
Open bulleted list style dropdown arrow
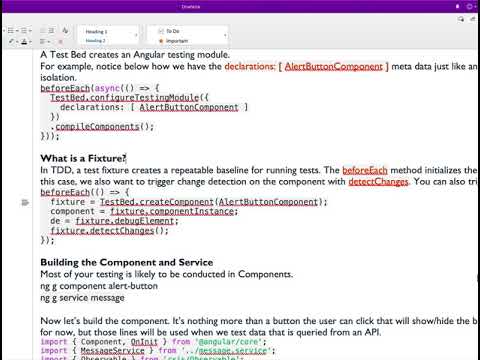click(x=17, y=31)
